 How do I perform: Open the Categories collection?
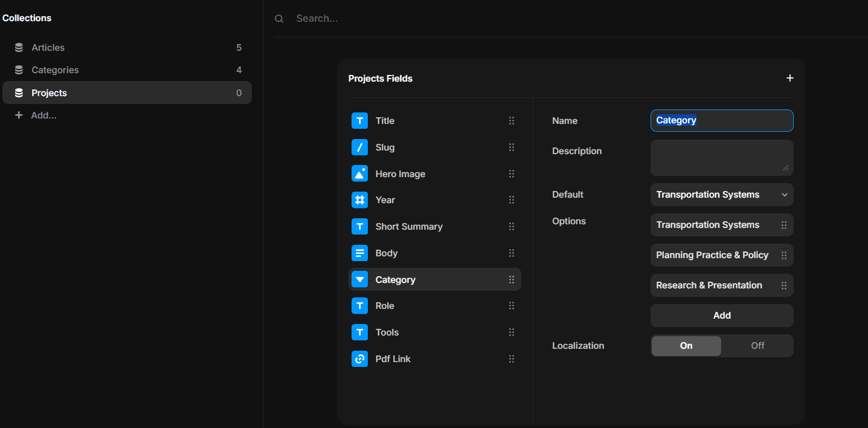pos(55,70)
